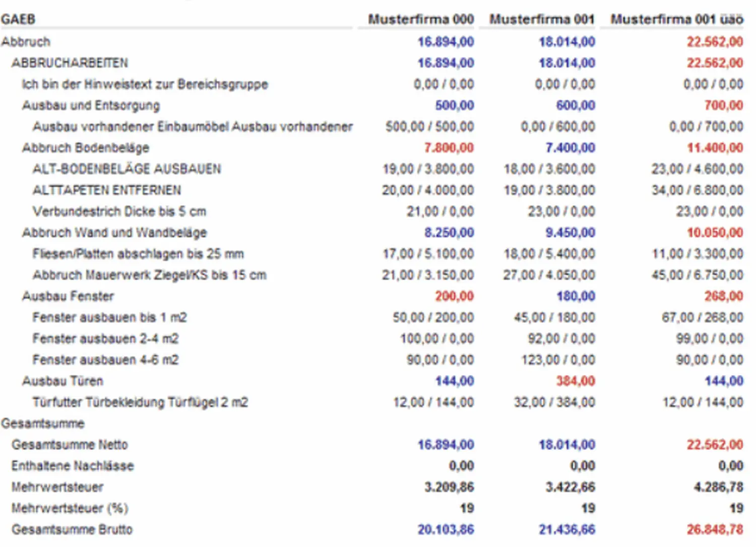
Task: Select the Musterfirma 001 üäö column header
Action: pyautogui.click(x=676, y=19)
